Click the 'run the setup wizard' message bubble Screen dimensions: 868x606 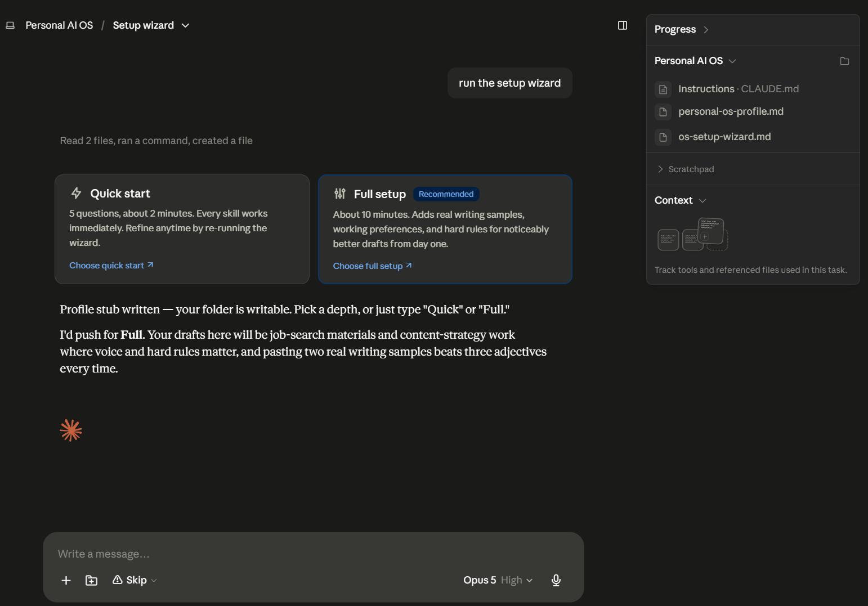click(x=510, y=83)
